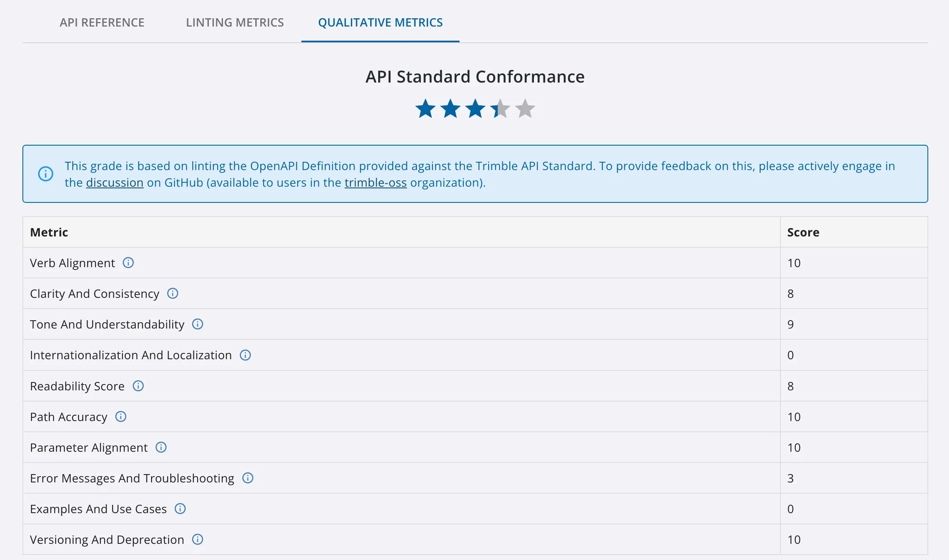Click info icon for Internationalization And Localization

click(x=245, y=355)
